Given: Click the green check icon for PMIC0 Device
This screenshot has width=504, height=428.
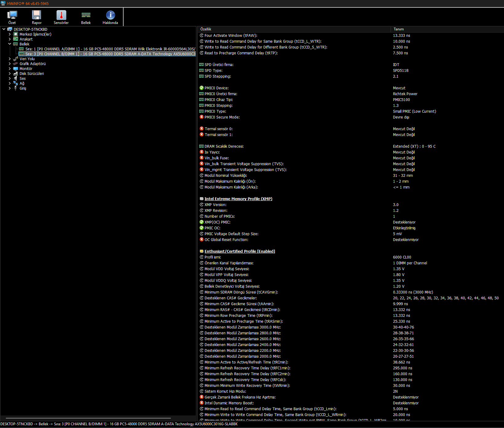Looking at the screenshot, I should click(x=202, y=88).
